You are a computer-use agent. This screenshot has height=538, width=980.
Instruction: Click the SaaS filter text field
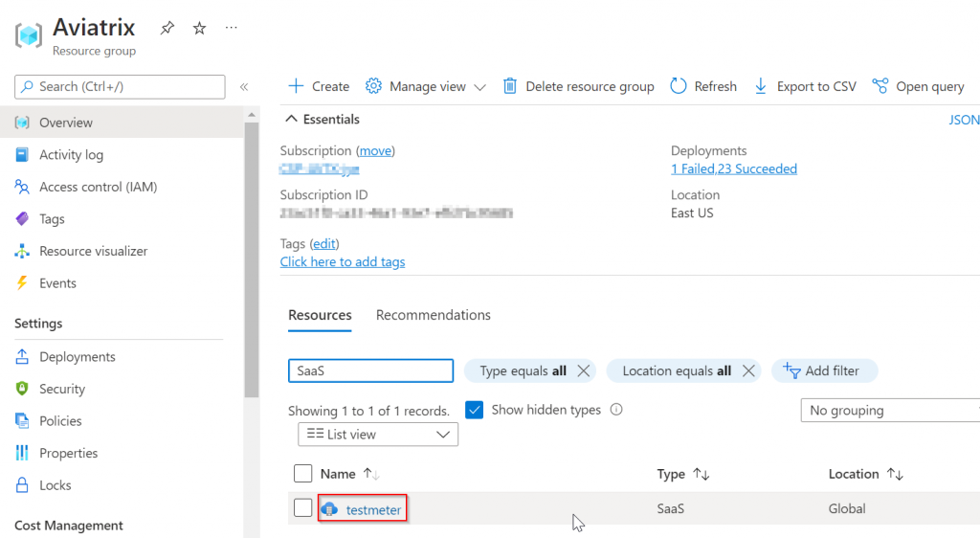tap(370, 370)
